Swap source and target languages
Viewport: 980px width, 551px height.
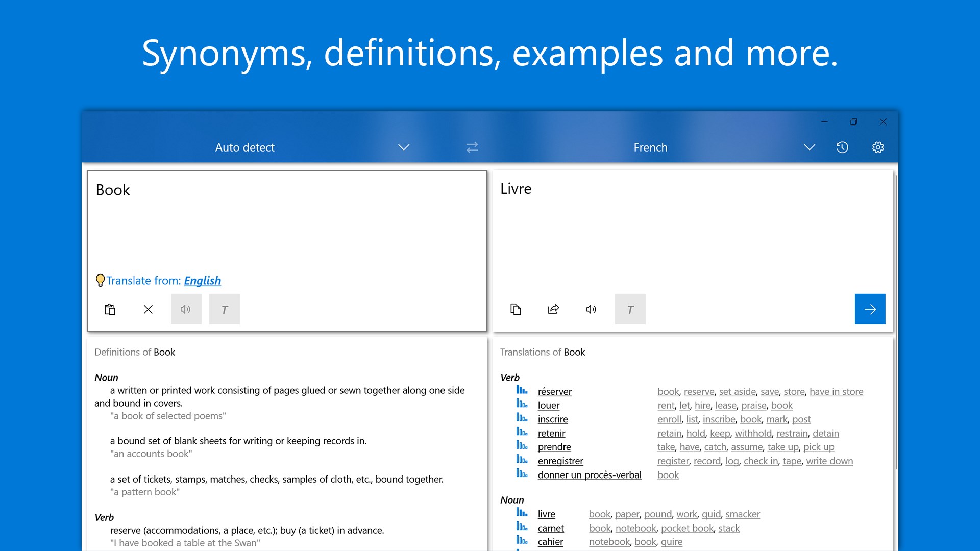[472, 147]
